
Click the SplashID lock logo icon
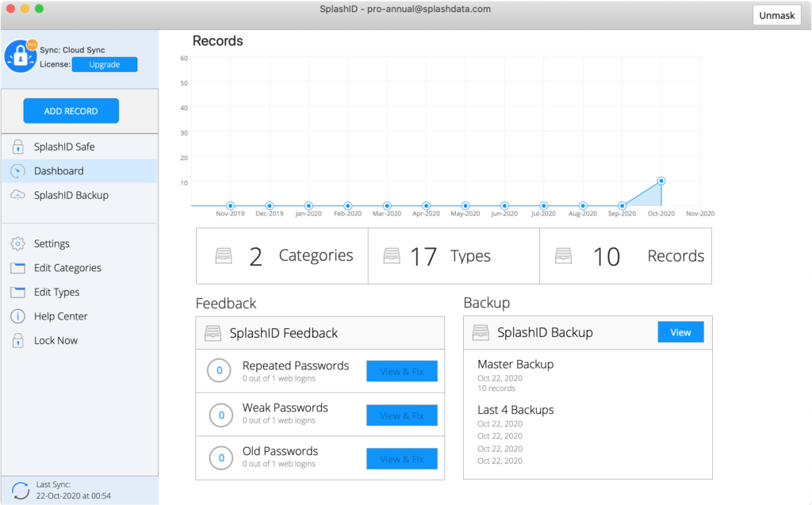(x=20, y=56)
